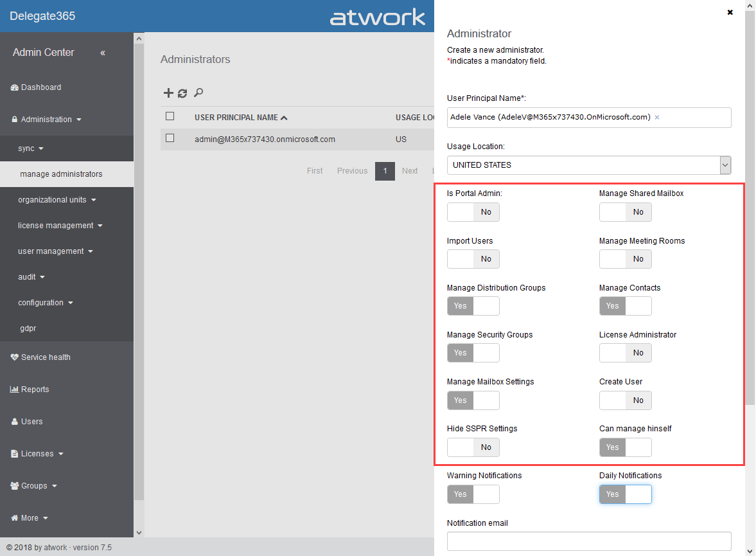Turn off Manage Contacts switch
756x556 pixels.
click(x=626, y=305)
